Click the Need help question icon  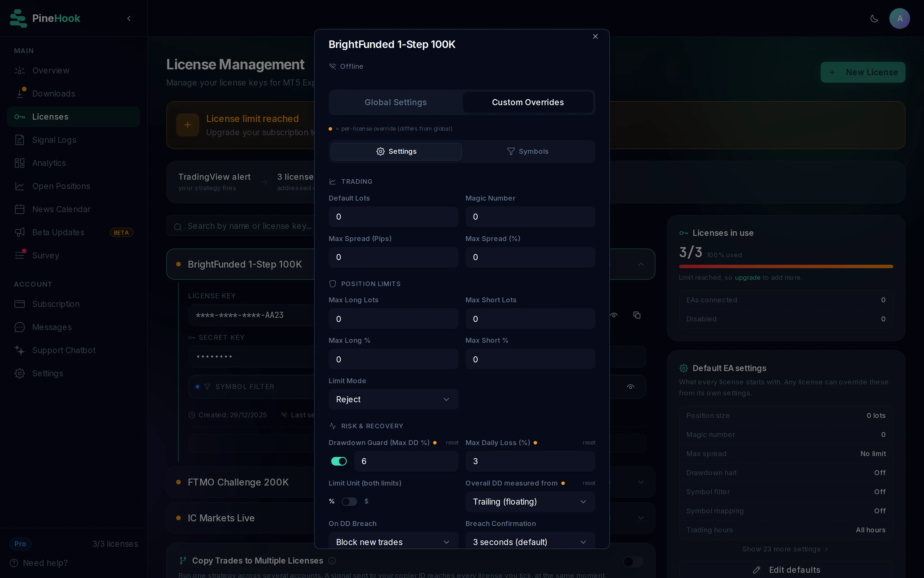(x=14, y=563)
